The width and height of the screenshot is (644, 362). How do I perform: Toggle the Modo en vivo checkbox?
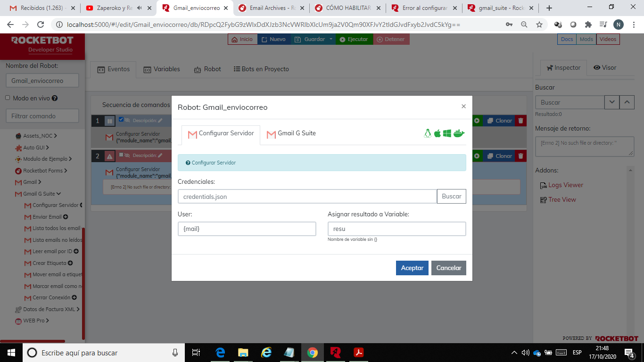(x=8, y=98)
